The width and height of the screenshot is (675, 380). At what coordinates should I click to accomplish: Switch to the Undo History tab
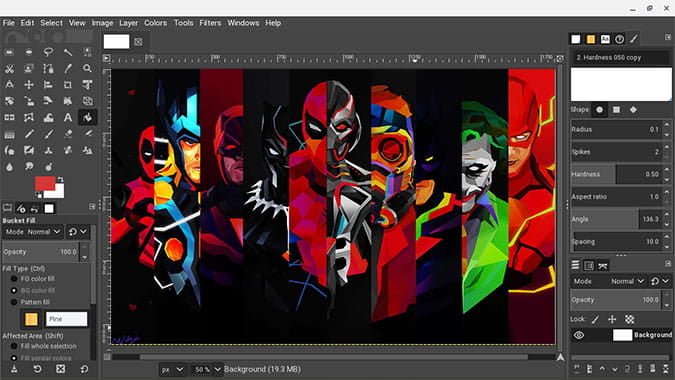(35, 209)
